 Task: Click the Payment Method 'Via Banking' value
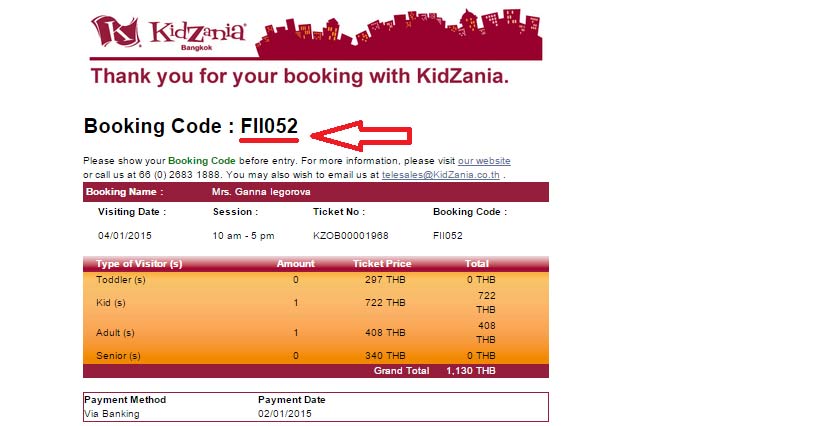pyautogui.click(x=112, y=414)
